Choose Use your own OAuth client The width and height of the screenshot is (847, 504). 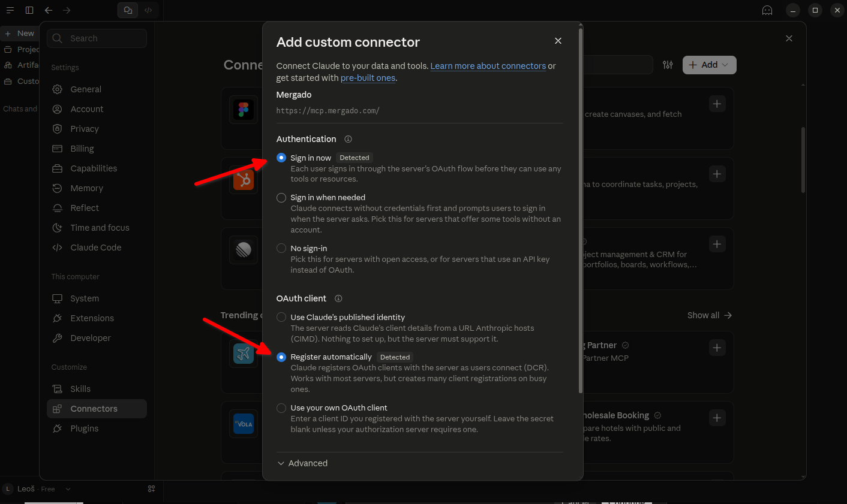[x=281, y=408]
